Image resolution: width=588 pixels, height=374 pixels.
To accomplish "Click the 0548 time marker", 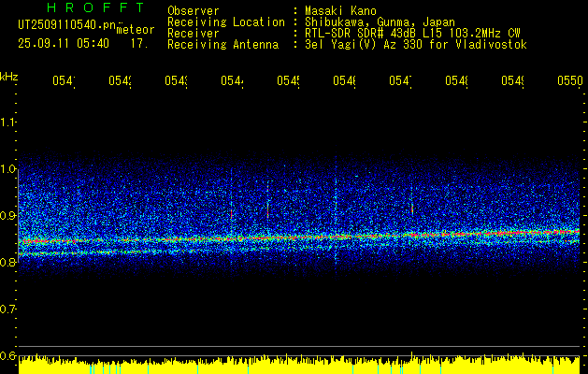I will 456,80.
